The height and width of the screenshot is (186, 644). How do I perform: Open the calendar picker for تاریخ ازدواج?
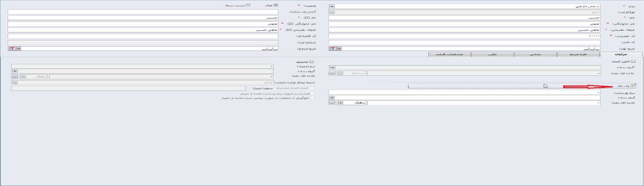coord(11,49)
